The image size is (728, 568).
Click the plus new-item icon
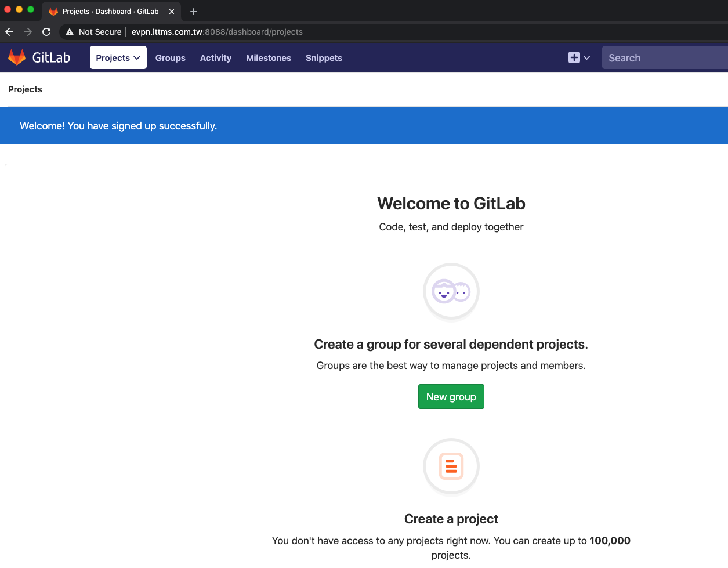pos(574,57)
